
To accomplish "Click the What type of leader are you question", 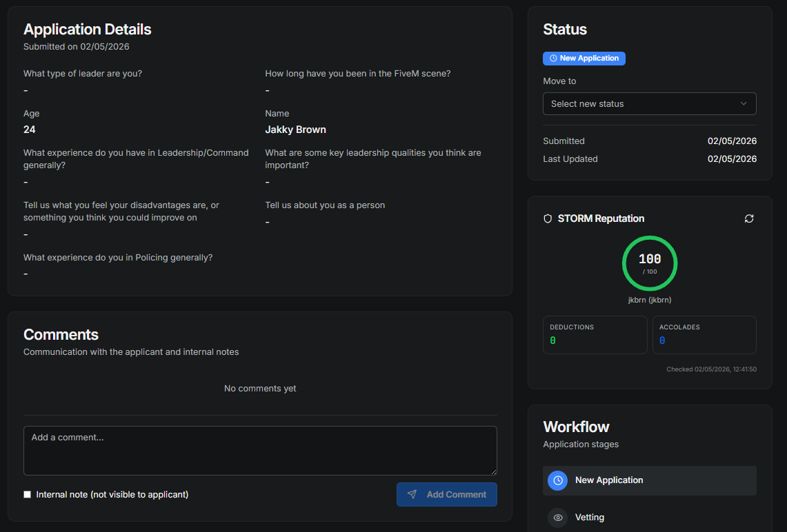I will click(83, 74).
